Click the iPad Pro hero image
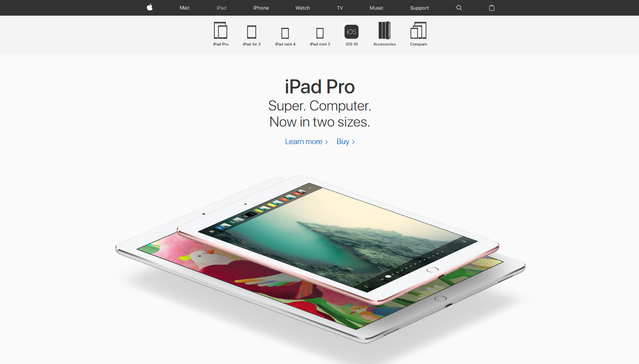This screenshot has height=364, width=639. click(320, 256)
